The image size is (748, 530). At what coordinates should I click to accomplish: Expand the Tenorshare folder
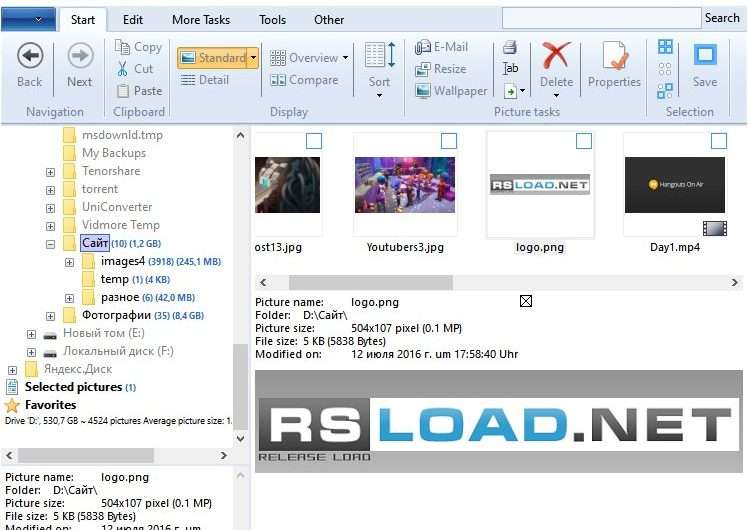coord(50,172)
